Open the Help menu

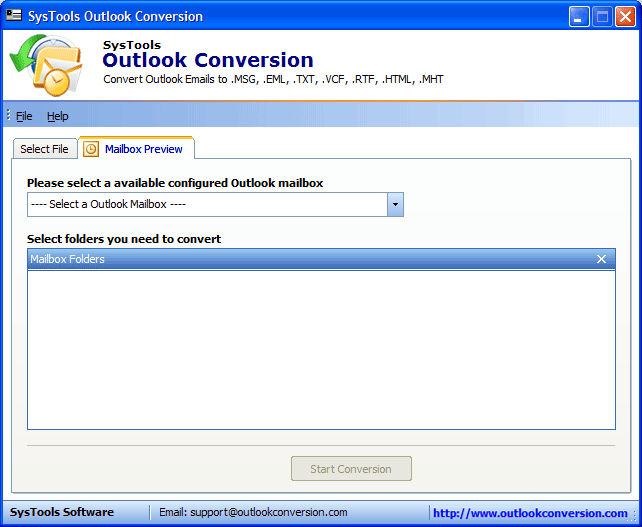click(x=57, y=116)
